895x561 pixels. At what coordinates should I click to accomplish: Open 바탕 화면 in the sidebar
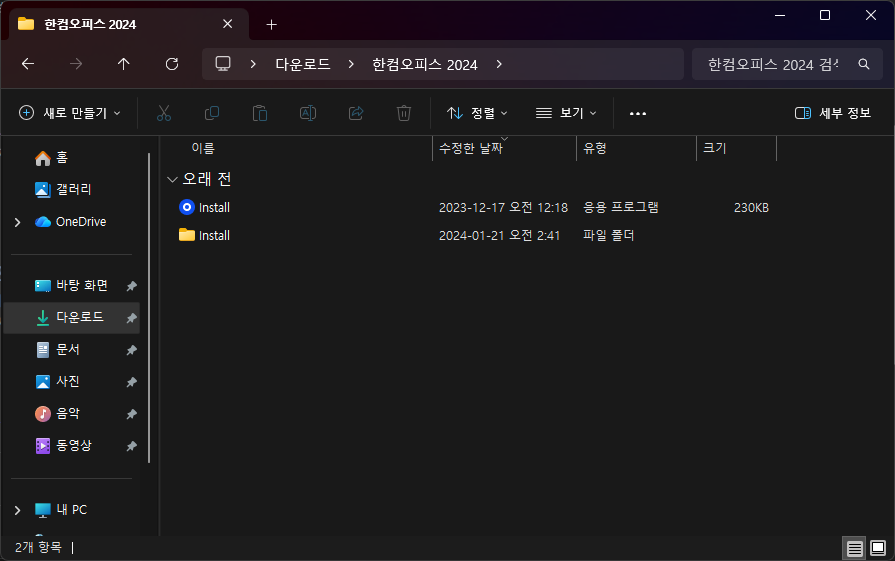(x=72, y=285)
